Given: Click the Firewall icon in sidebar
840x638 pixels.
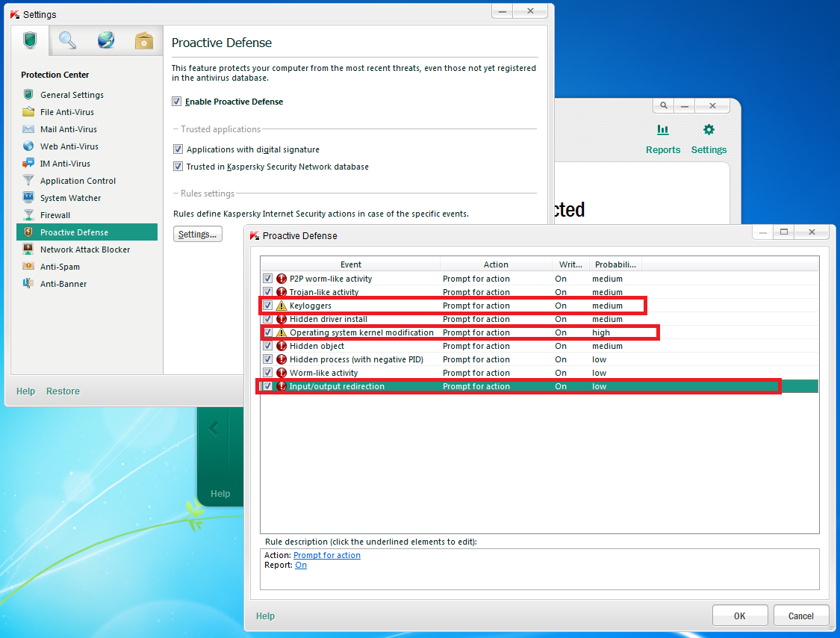Looking at the screenshot, I should pyautogui.click(x=28, y=214).
